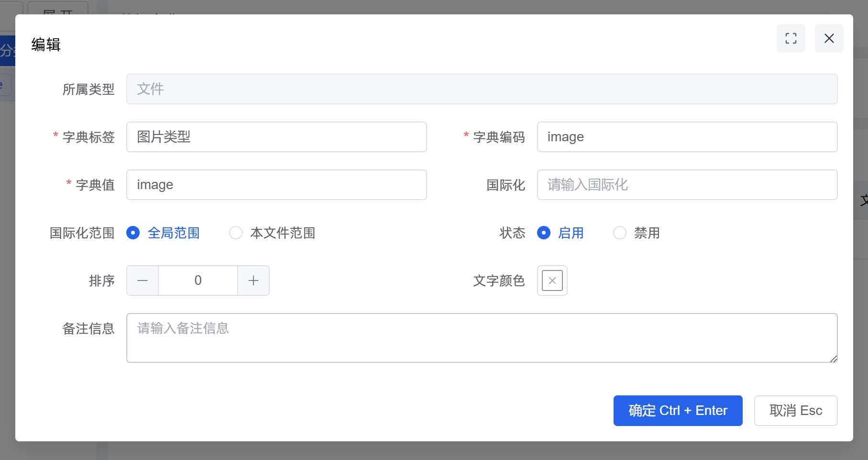Screen dimensions: 868x460
Task: Click the 国际化 placeholder input field
Action: 687,185
